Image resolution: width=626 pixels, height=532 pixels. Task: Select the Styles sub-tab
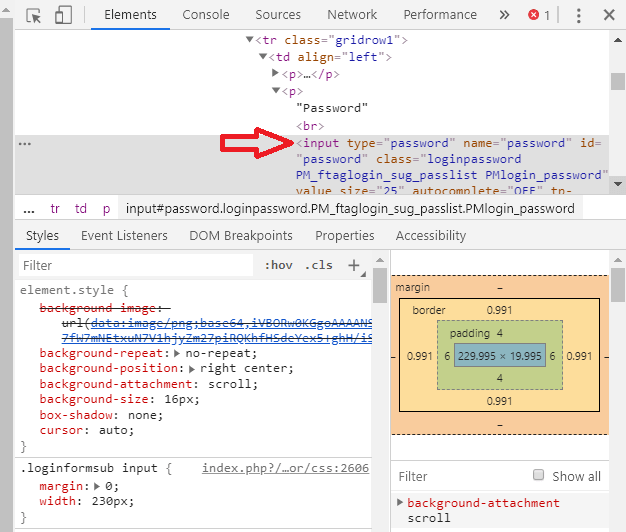[42, 235]
